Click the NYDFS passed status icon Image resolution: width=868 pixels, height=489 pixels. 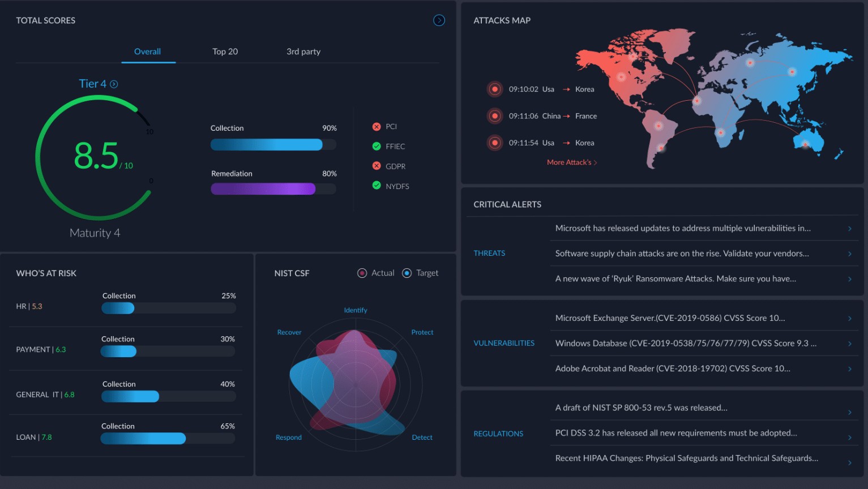pyautogui.click(x=377, y=186)
